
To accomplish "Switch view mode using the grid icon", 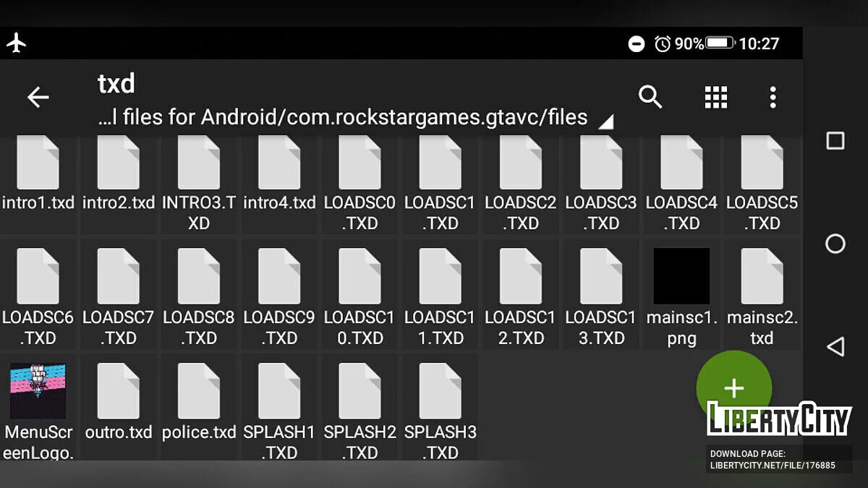I will point(715,97).
